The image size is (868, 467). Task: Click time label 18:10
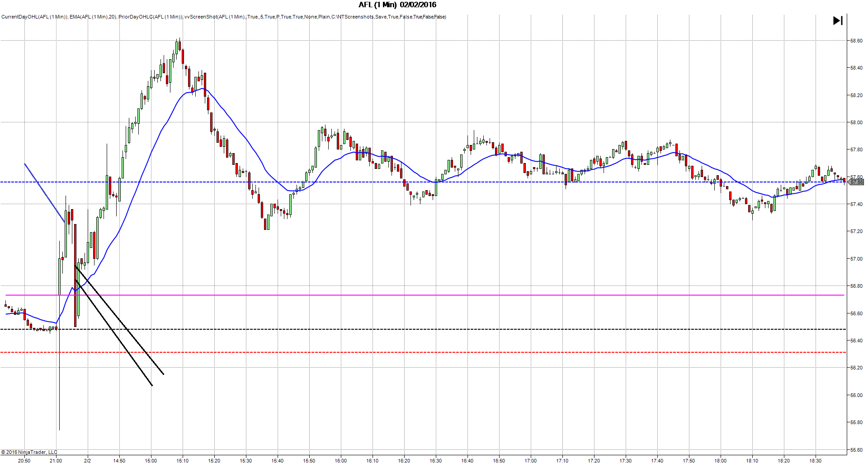(x=752, y=461)
